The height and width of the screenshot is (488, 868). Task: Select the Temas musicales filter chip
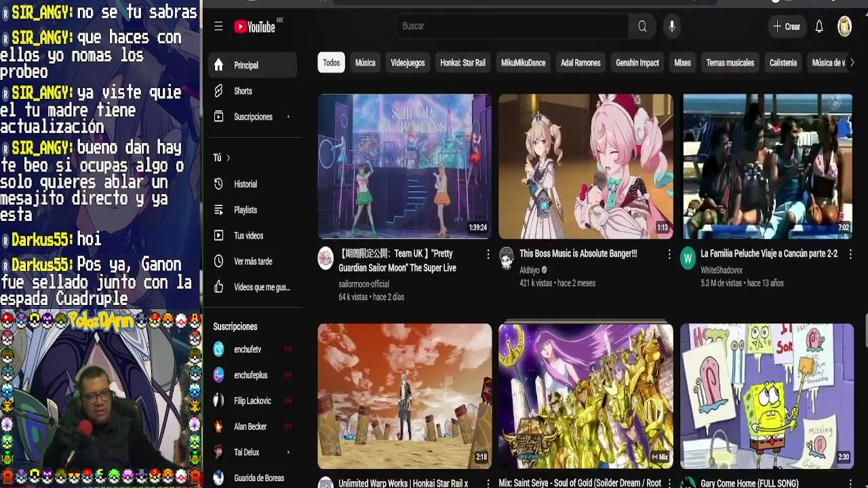click(x=730, y=62)
